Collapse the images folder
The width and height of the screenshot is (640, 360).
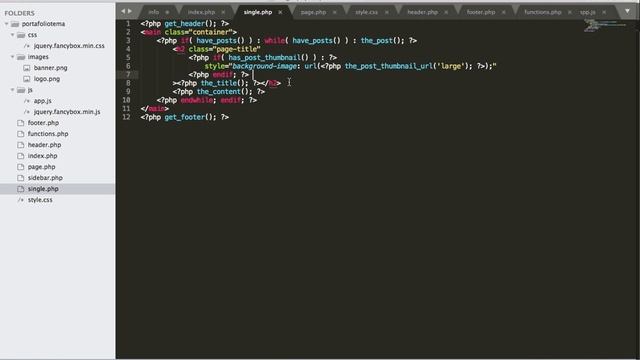(13, 57)
